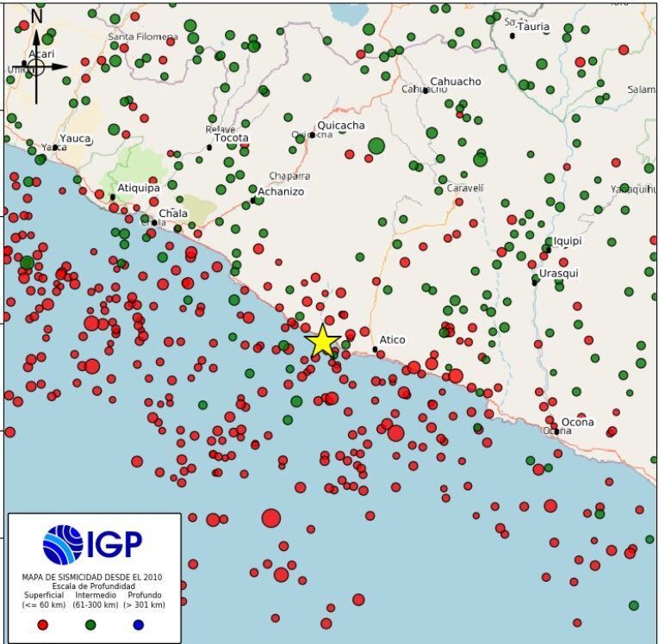
Task: Click the Iquipi town label
Action: coord(568,241)
